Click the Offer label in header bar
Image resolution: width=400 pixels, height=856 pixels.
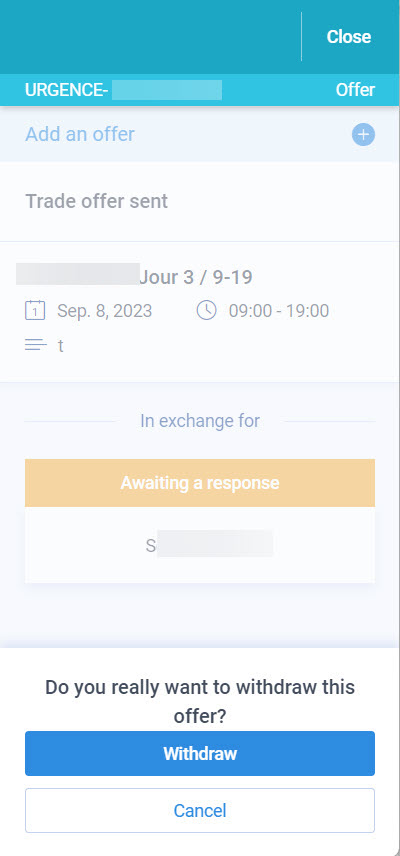355,90
